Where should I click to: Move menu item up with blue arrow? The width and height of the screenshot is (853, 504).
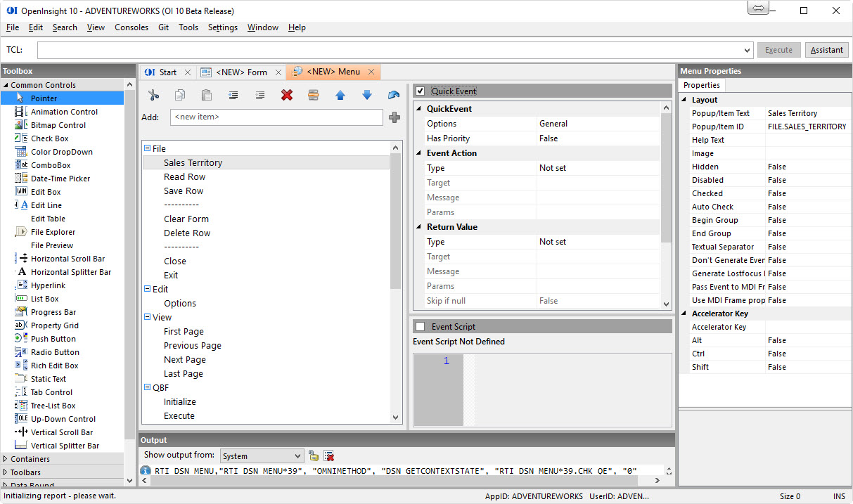point(340,95)
